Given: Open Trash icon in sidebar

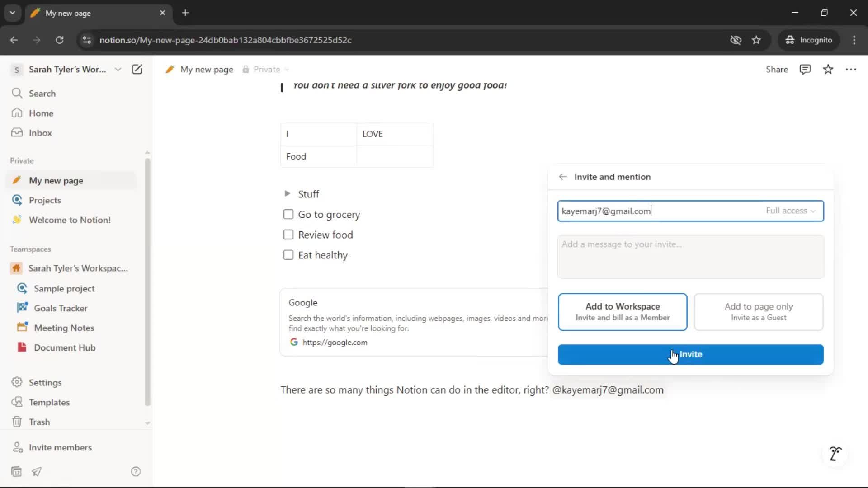Looking at the screenshot, I should click(17, 422).
